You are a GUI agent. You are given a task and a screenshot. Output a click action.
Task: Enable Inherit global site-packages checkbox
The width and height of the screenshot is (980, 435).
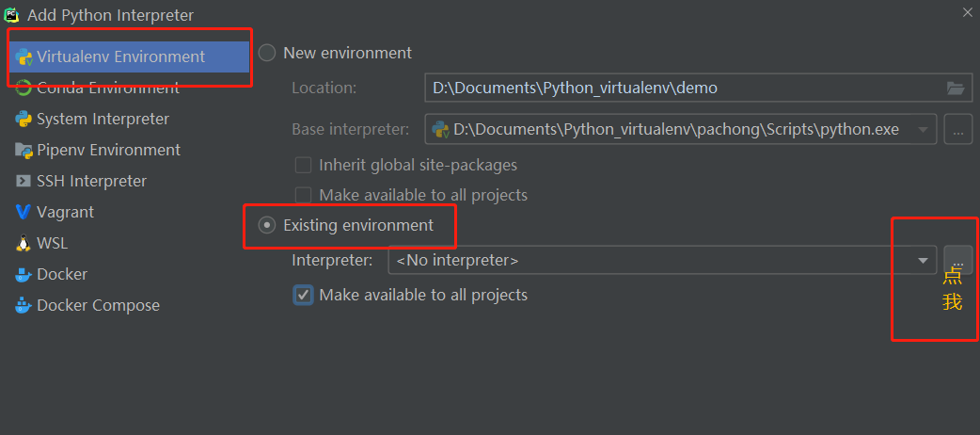(303, 165)
